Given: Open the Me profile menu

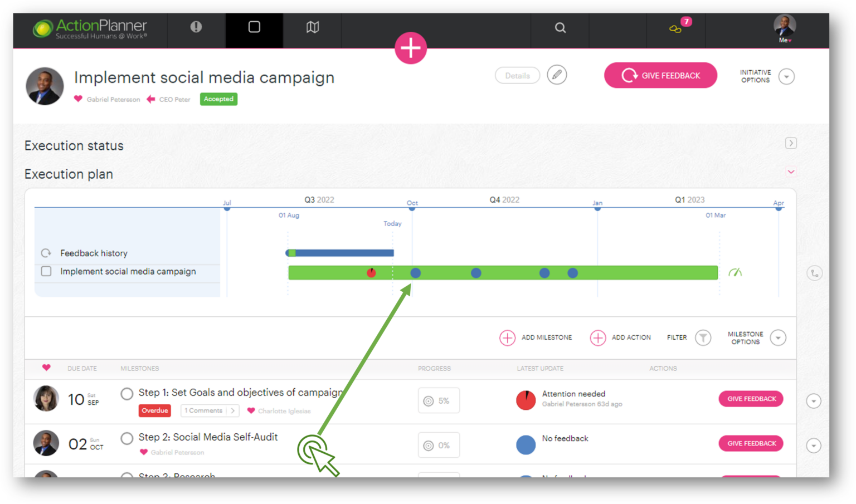Looking at the screenshot, I should [785, 28].
